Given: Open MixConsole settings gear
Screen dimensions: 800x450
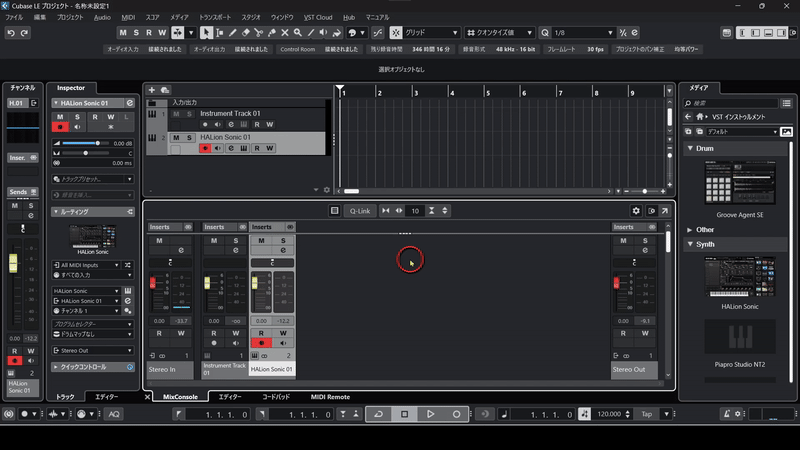Looking at the screenshot, I should 636,211.
